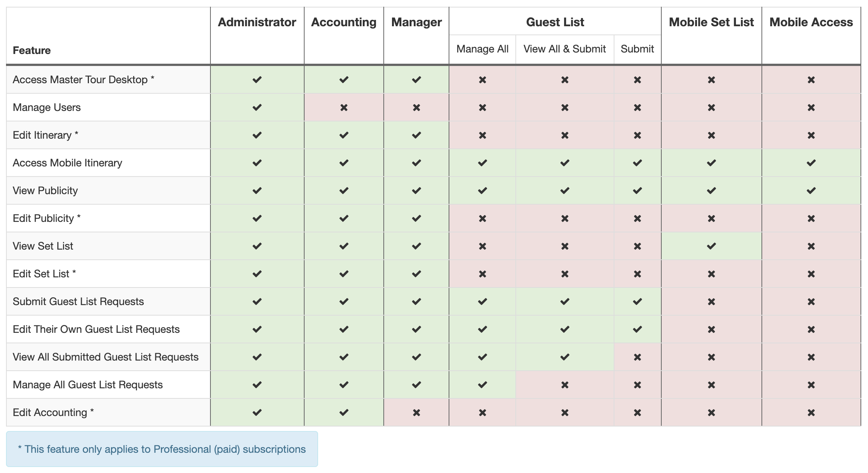
Task: Click checkmark for Mobile Access, Access Mobile Itinerary
Action: coord(811,163)
